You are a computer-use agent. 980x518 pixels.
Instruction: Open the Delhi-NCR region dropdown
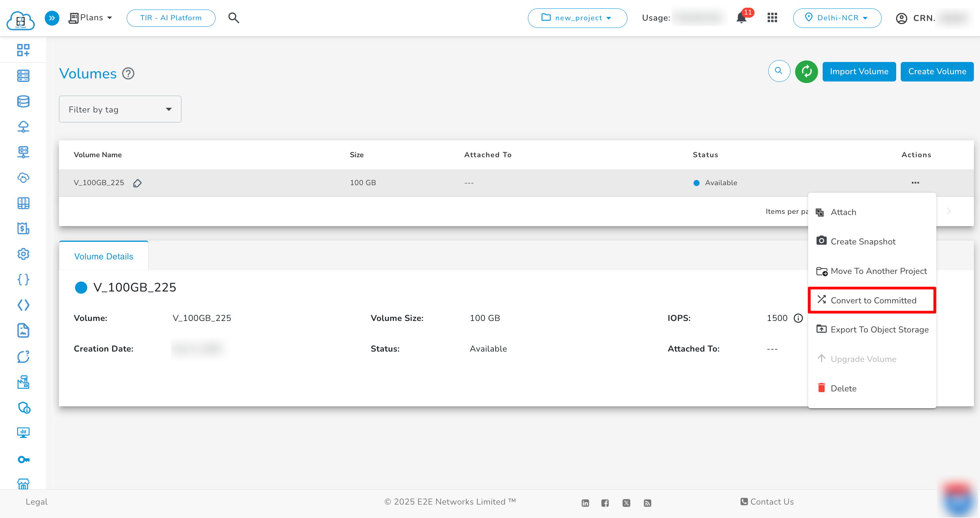[837, 18]
